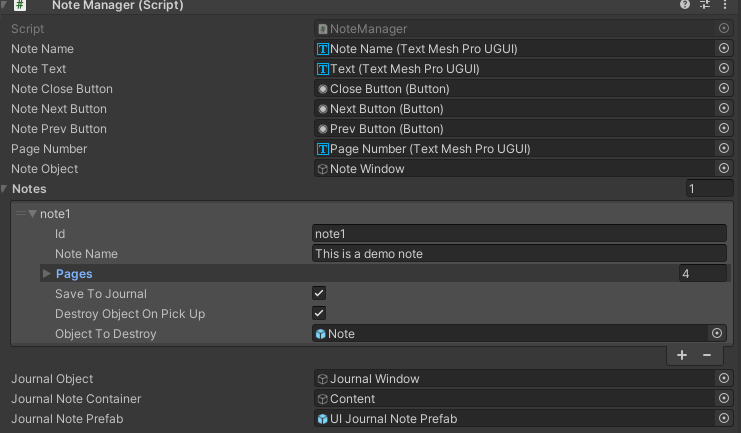The image size is (741, 433).
Task: Open object picker for Note Name field
Action: 723,49
